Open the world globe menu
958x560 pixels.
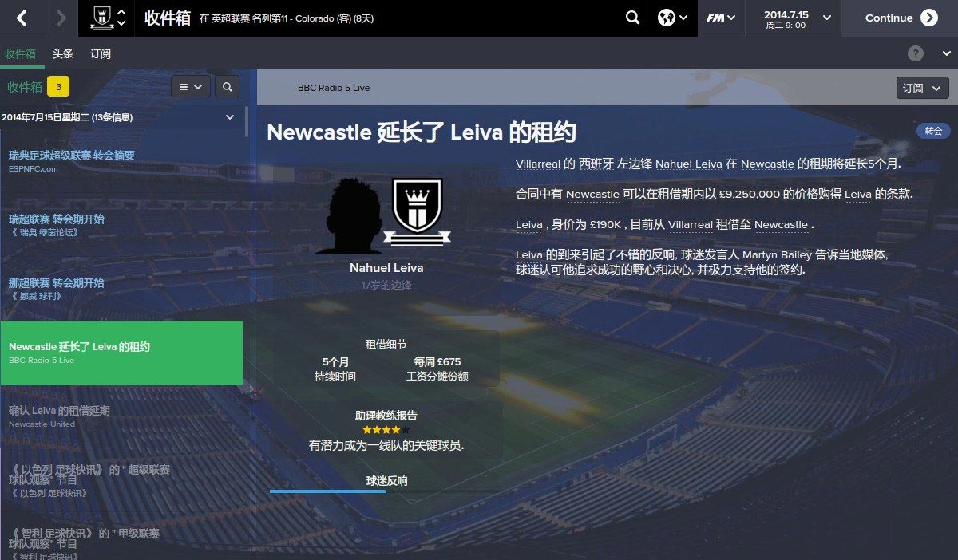point(672,18)
